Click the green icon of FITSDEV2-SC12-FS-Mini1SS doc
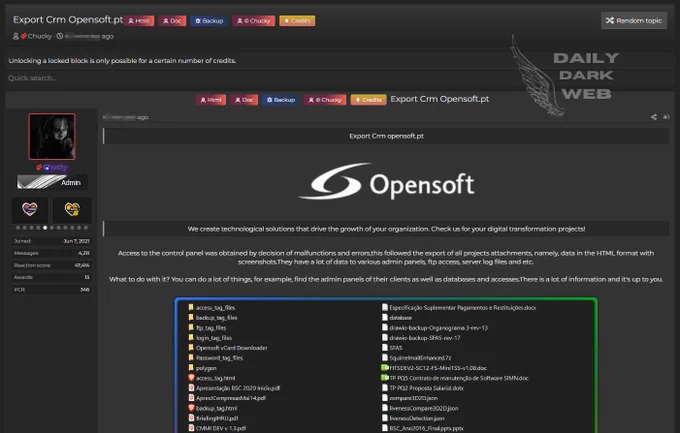This screenshot has height=433, width=680. click(x=384, y=367)
